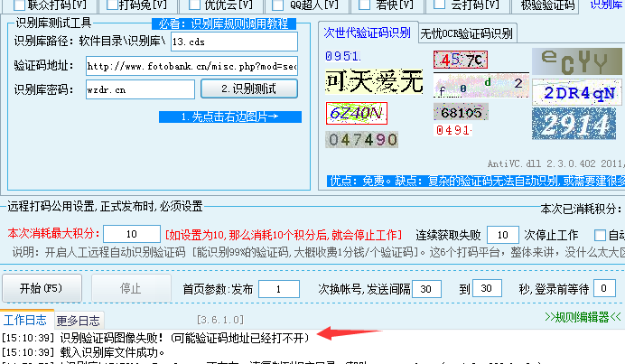Focus the 验证码地址 URL input field
The image size is (625, 364).
click(191, 66)
